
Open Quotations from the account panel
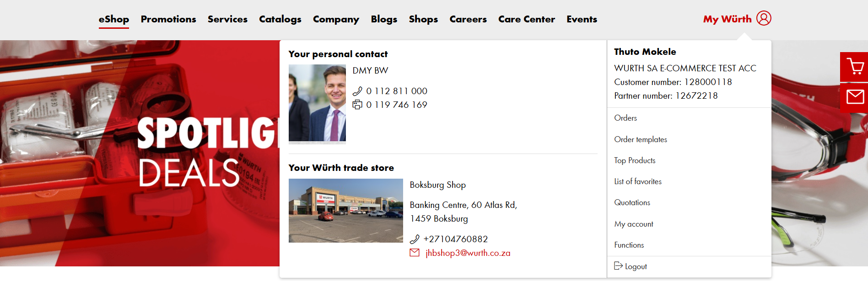pyautogui.click(x=632, y=202)
